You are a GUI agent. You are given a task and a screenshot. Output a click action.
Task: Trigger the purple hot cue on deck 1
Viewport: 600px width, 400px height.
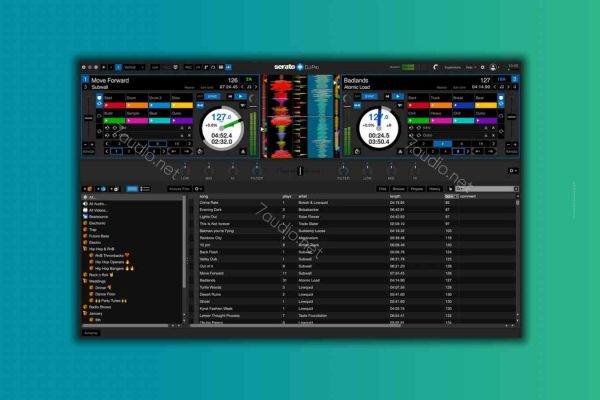pyautogui.click(x=182, y=121)
